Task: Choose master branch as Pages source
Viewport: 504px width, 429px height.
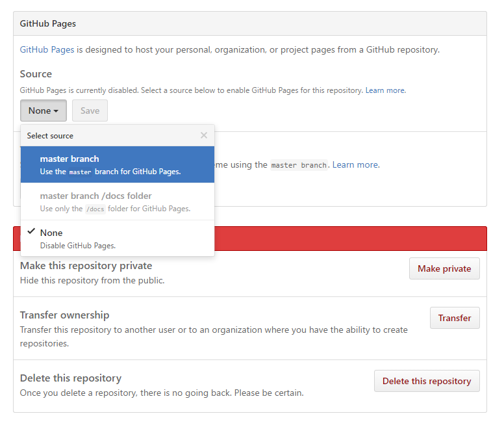Action: [x=118, y=164]
